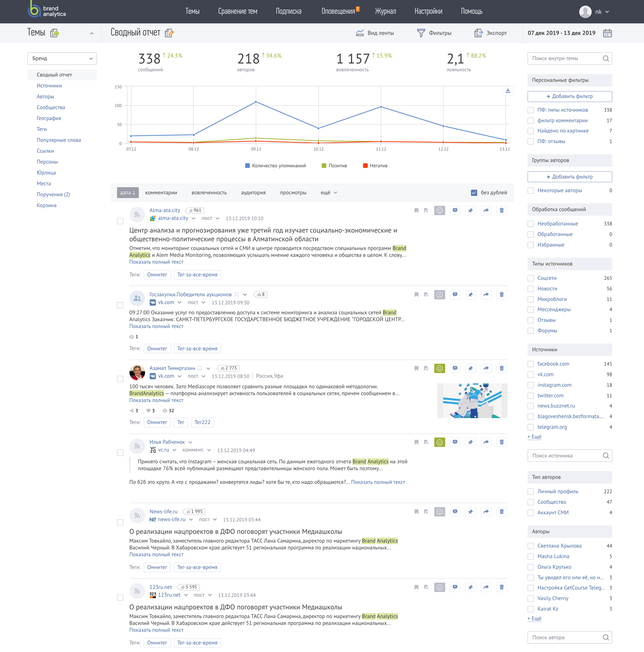The width and height of the screenshot is (644, 652).
Task: Click the edit pencil next to Сводный отчет
Action: point(170,33)
